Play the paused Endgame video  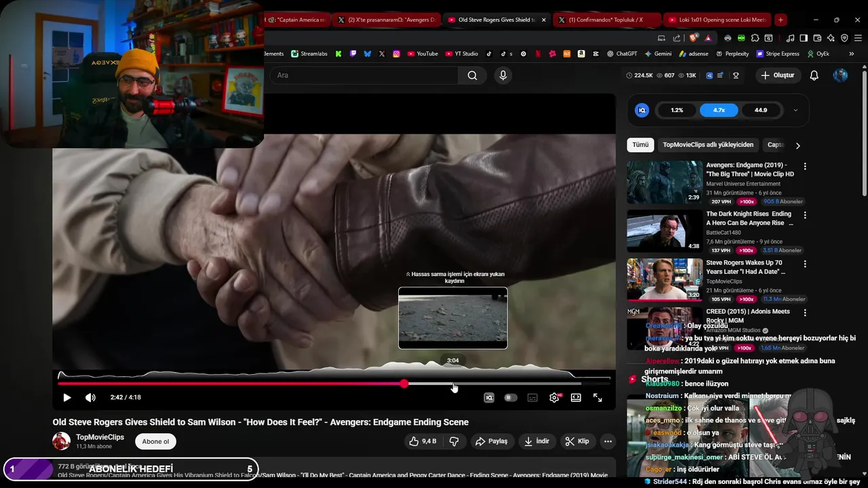(66, 398)
